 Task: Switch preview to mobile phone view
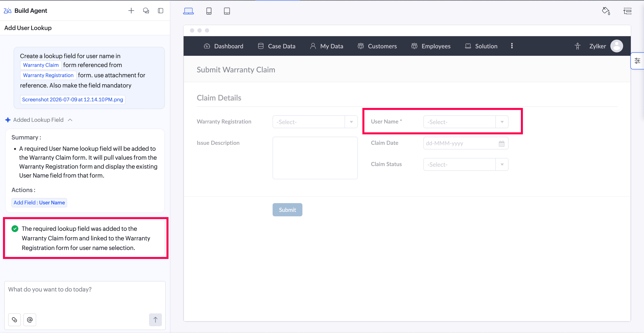click(x=209, y=11)
